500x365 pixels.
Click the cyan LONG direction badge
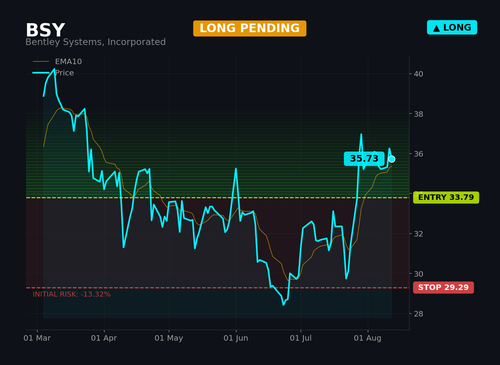pyautogui.click(x=452, y=28)
